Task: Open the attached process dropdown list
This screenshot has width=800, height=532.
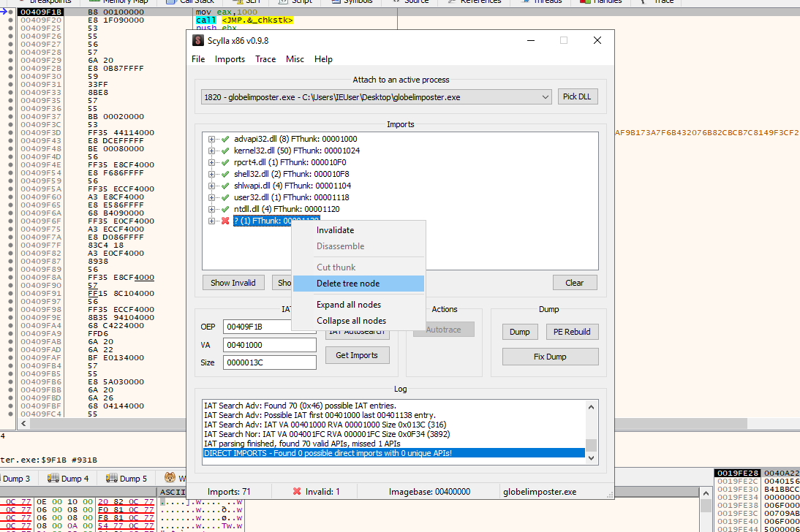Action: [x=545, y=97]
